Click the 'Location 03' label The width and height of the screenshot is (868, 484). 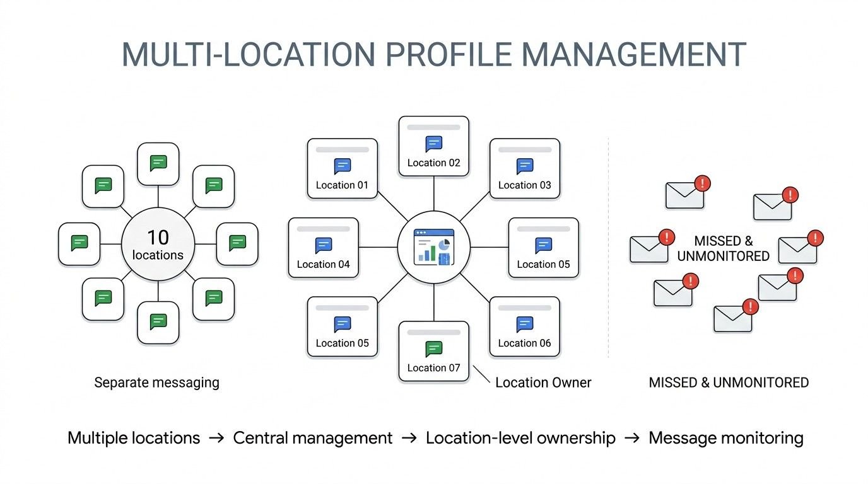click(x=525, y=185)
